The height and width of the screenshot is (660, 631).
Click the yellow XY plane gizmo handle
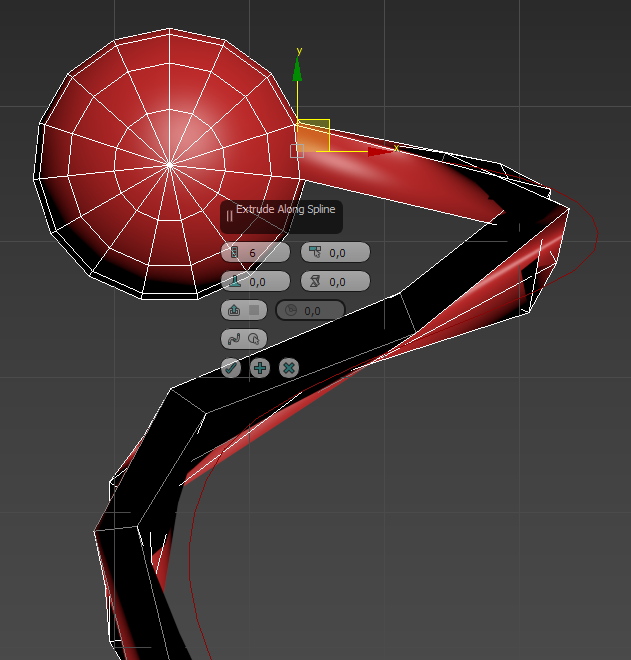pos(313,136)
